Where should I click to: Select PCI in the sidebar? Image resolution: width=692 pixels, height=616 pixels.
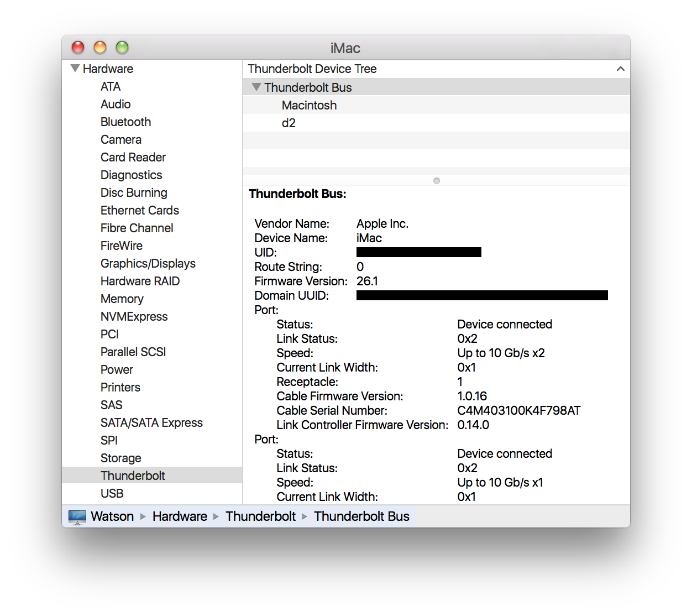pyautogui.click(x=152, y=334)
